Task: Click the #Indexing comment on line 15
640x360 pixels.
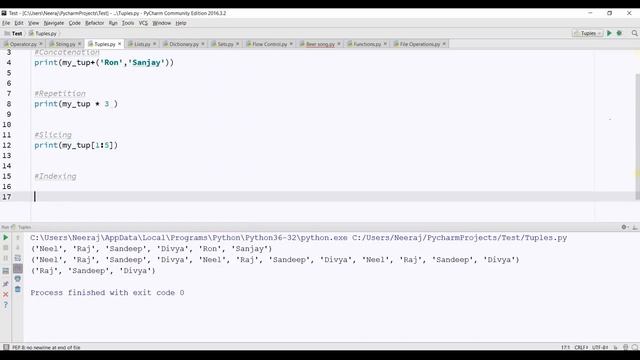Action: click(55, 176)
